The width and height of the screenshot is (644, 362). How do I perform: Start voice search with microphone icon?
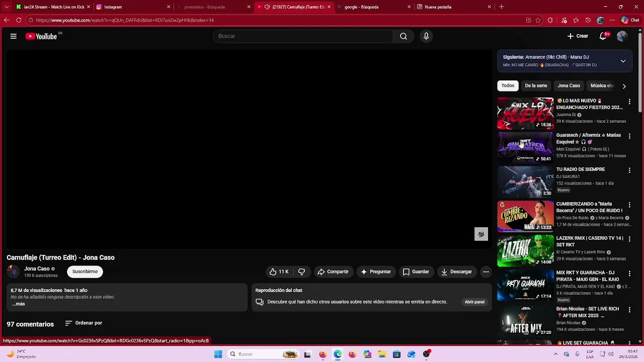coord(426,36)
